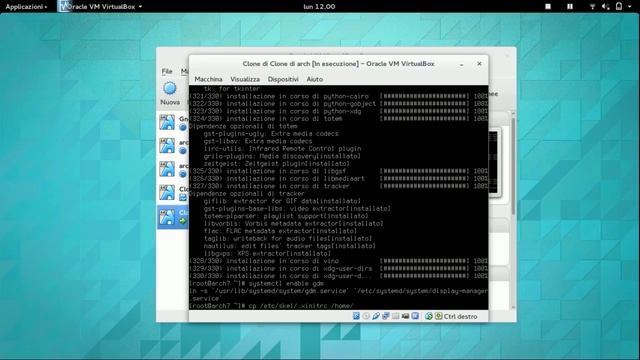Image resolution: width=640 pixels, height=360 pixels.
Task: Open the Visualizza menu
Action: pos(245,79)
